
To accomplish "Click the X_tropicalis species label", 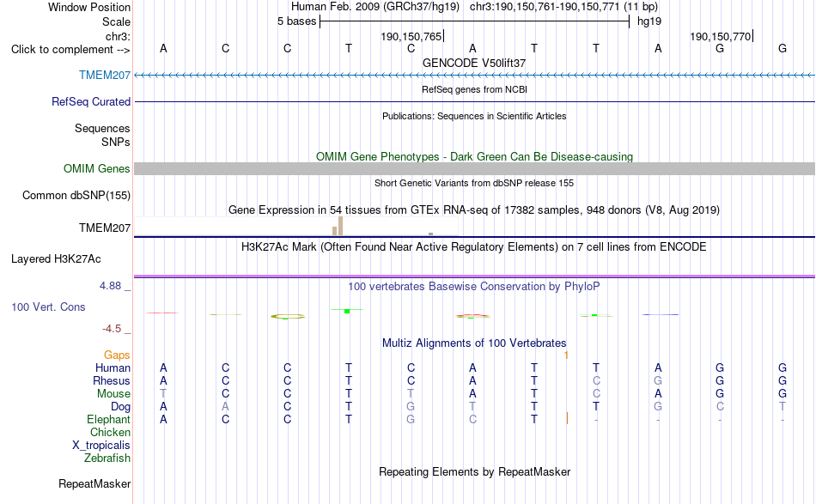I will [101, 446].
